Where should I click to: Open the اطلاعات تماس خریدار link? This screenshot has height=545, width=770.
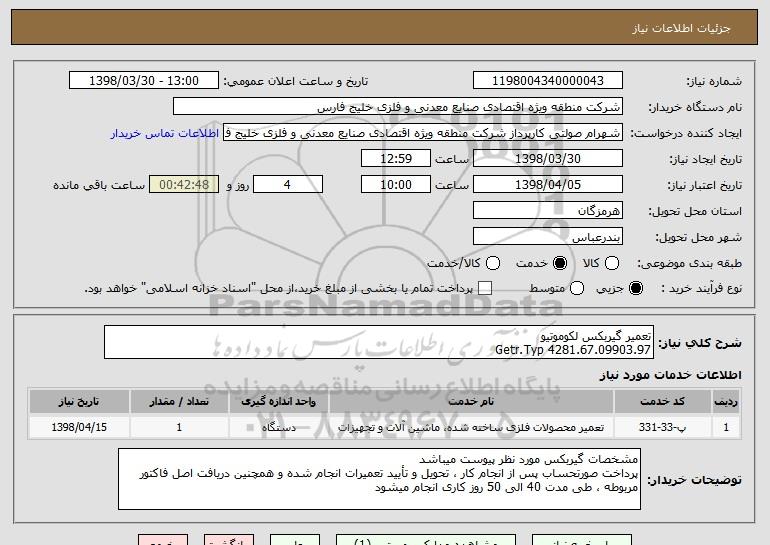point(165,134)
